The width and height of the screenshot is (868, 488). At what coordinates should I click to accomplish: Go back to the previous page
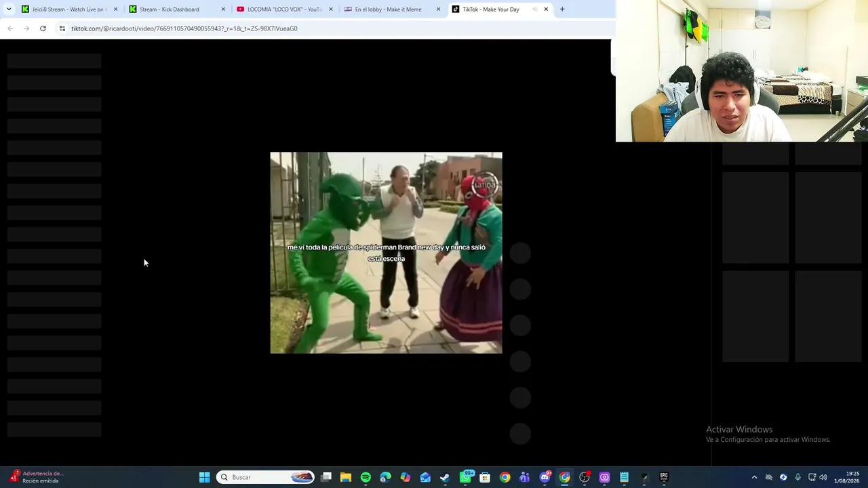tap(10, 28)
